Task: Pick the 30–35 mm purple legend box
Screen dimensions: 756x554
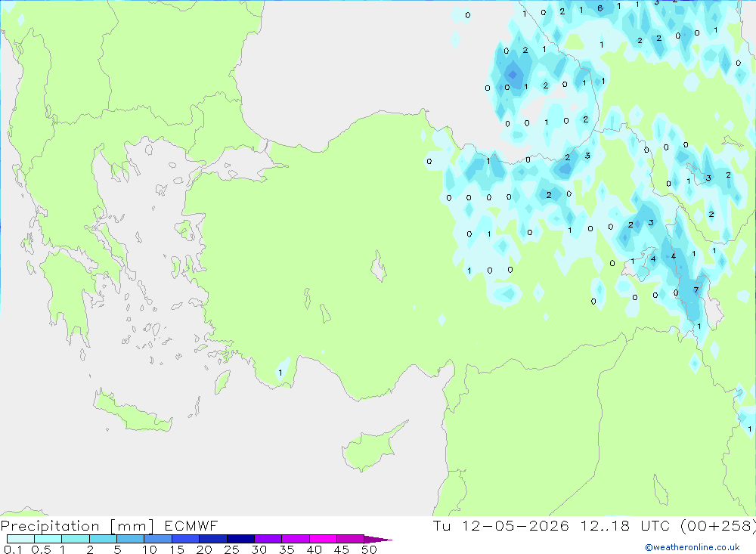Action: click(x=268, y=539)
